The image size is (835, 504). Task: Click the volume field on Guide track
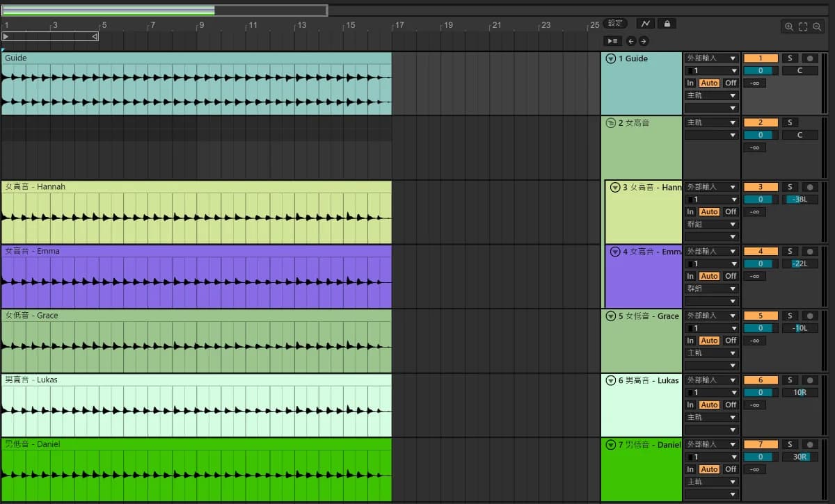click(x=761, y=71)
